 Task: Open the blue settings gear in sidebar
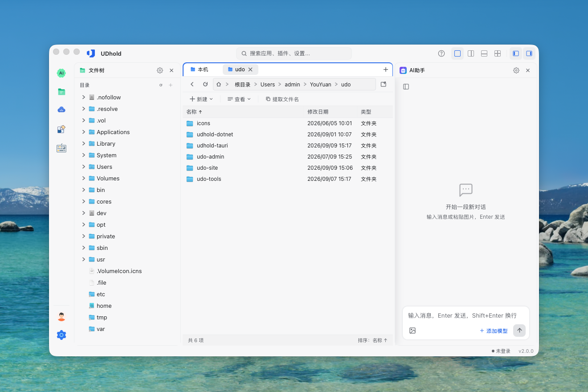point(61,335)
